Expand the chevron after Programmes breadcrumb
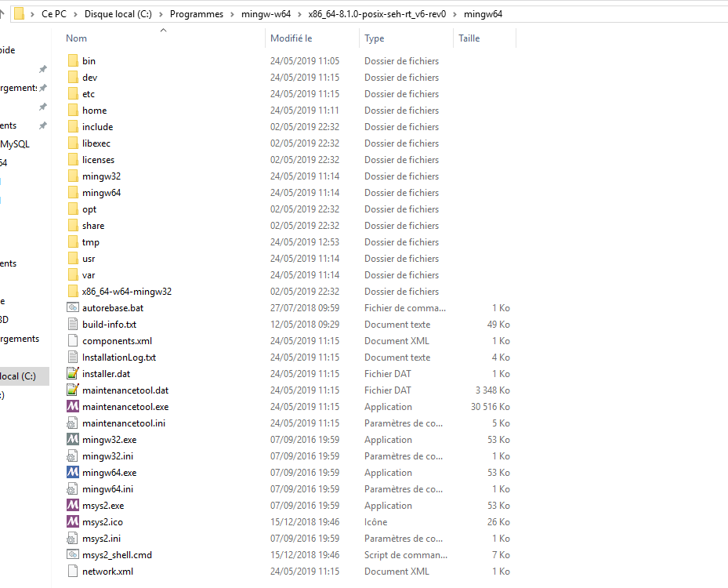Image resolution: width=728 pixels, height=588 pixels. pyautogui.click(x=233, y=14)
